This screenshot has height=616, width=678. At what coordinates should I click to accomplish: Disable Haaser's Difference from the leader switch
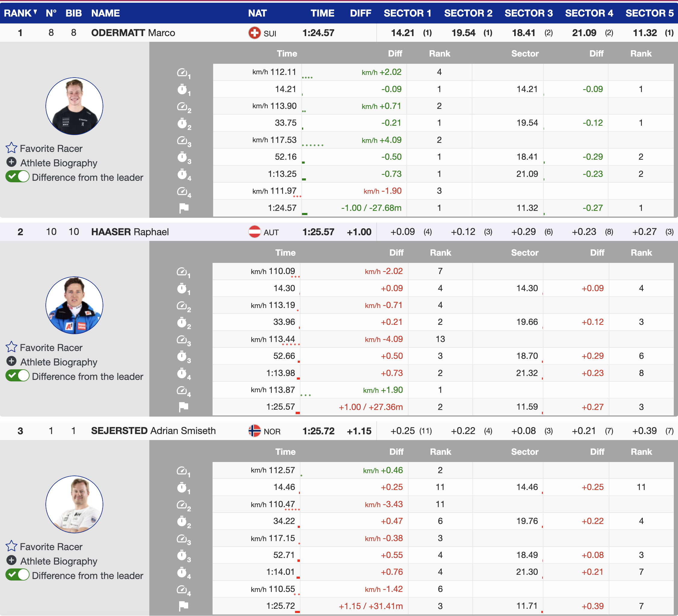(x=17, y=376)
